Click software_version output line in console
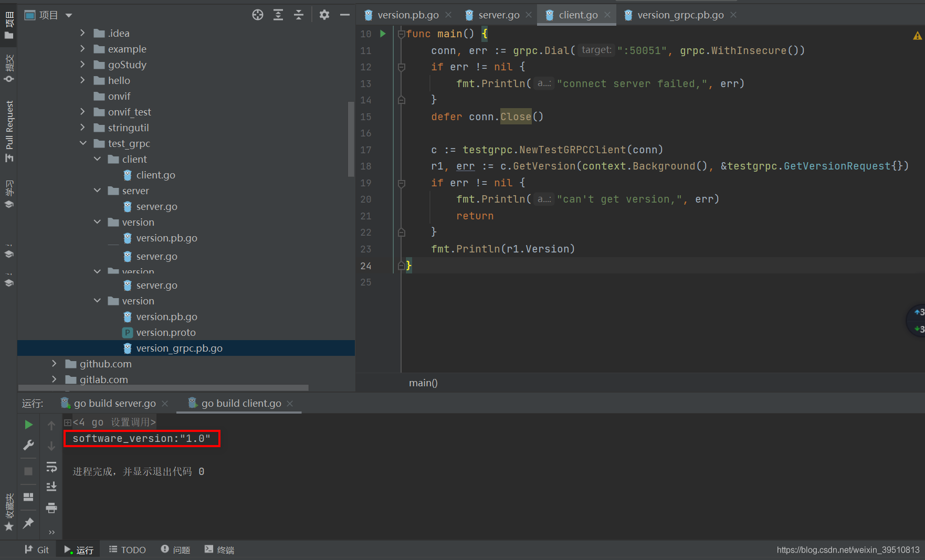The height and width of the screenshot is (560, 925). pos(142,438)
